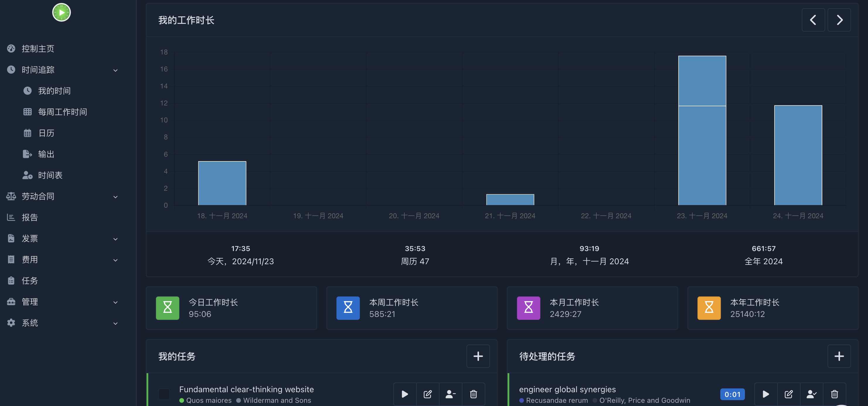The height and width of the screenshot is (406, 868).
Task: Delete the Fundamental clear-thinking website task
Action: point(474,394)
